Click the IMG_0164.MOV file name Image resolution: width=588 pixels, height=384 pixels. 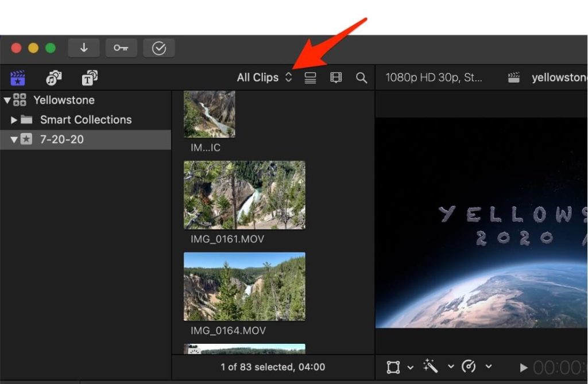228,331
